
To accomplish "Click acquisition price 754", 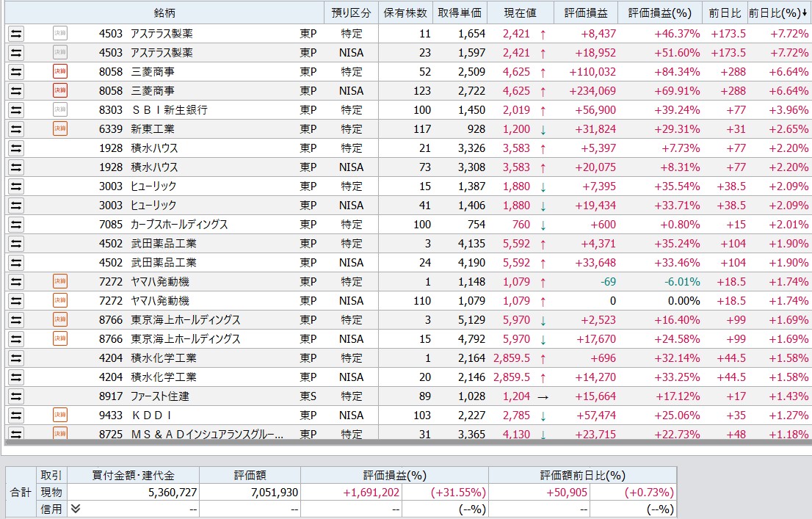I will coord(476,225).
